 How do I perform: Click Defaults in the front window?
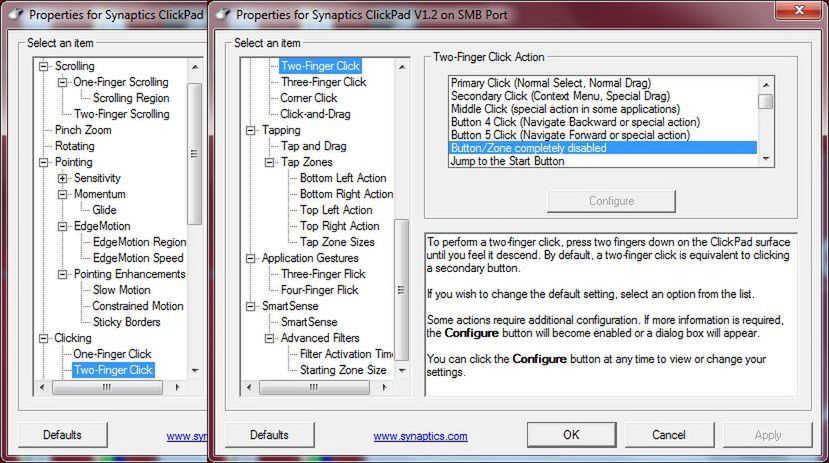(269, 435)
